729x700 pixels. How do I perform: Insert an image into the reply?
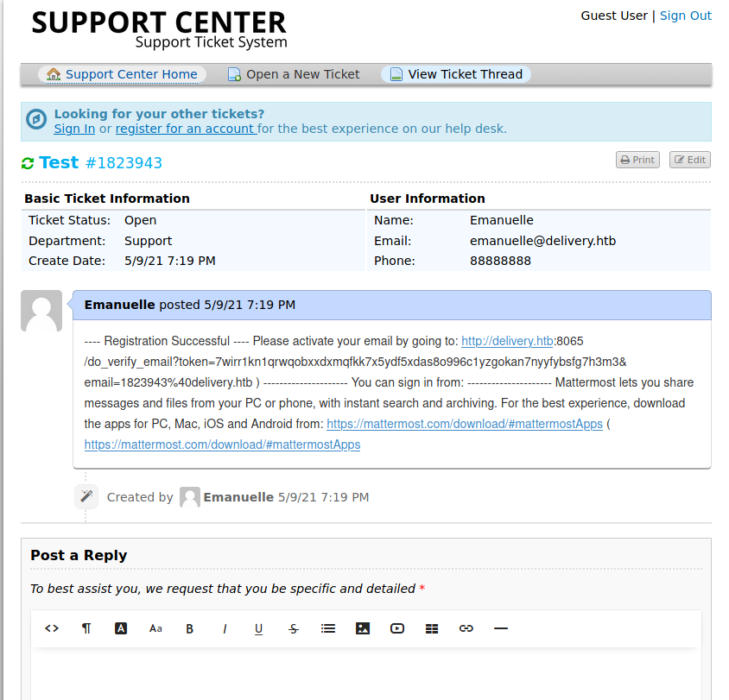[x=363, y=628]
